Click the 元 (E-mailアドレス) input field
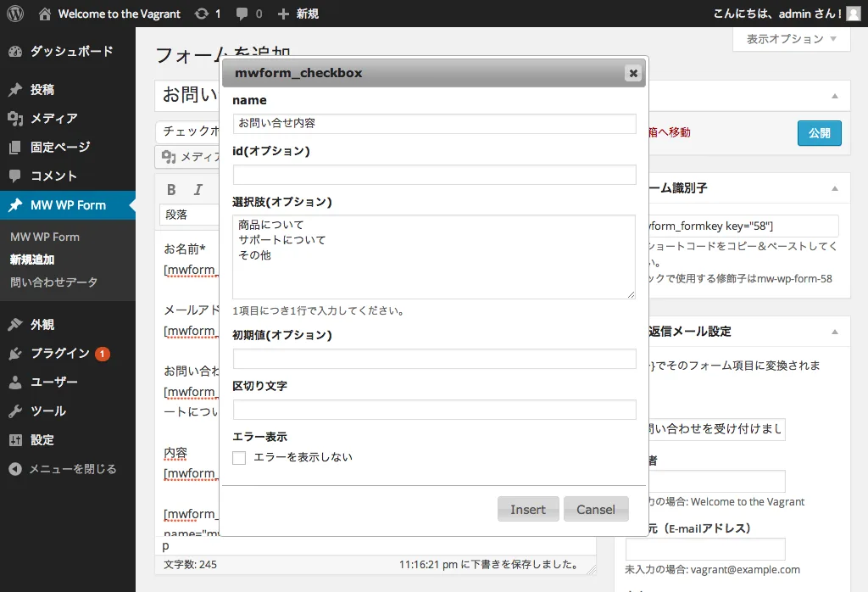868x592 pixels. tap(705, 549)
